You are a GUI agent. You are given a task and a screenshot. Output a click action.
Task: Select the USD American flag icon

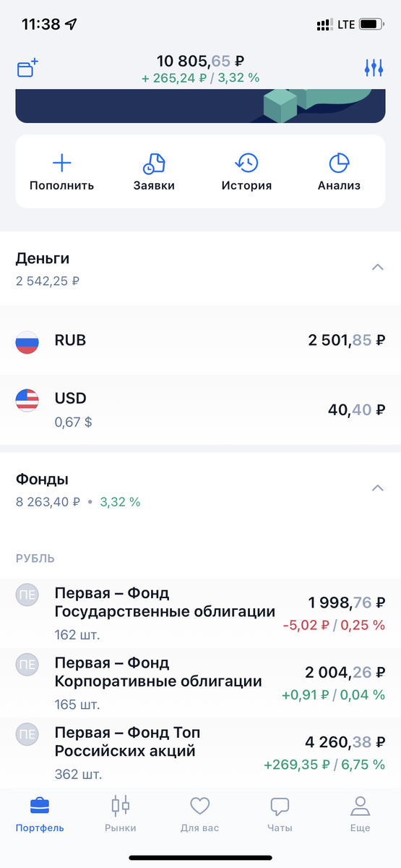(x=27, y=400)
